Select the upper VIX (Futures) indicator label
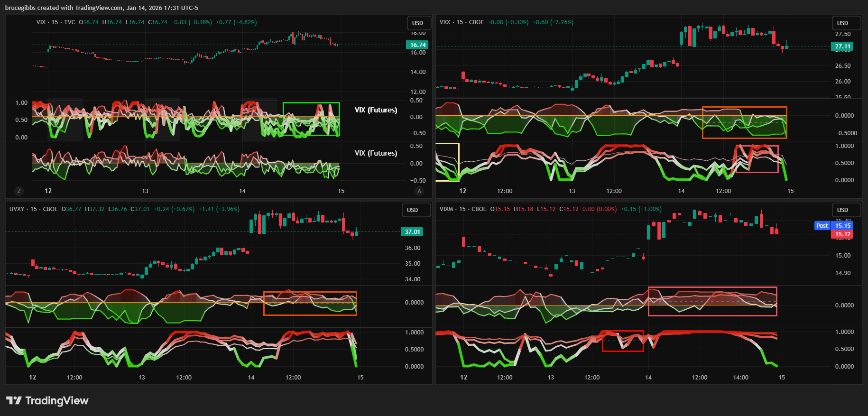Image resolution: width=868 pixels, height=416 pixels. point(376,110)
